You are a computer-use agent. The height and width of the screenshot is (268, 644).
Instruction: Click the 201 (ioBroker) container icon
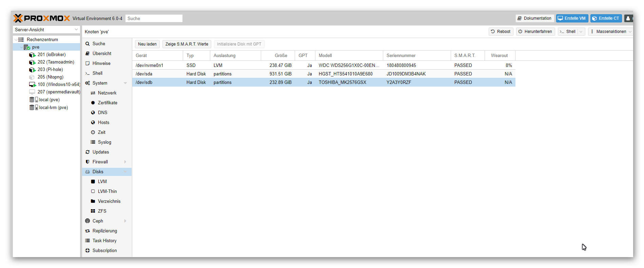click(x=32, y=55)
